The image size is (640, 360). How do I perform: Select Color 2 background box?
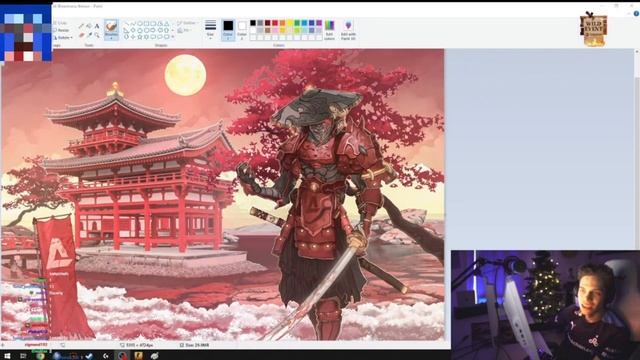242,30
